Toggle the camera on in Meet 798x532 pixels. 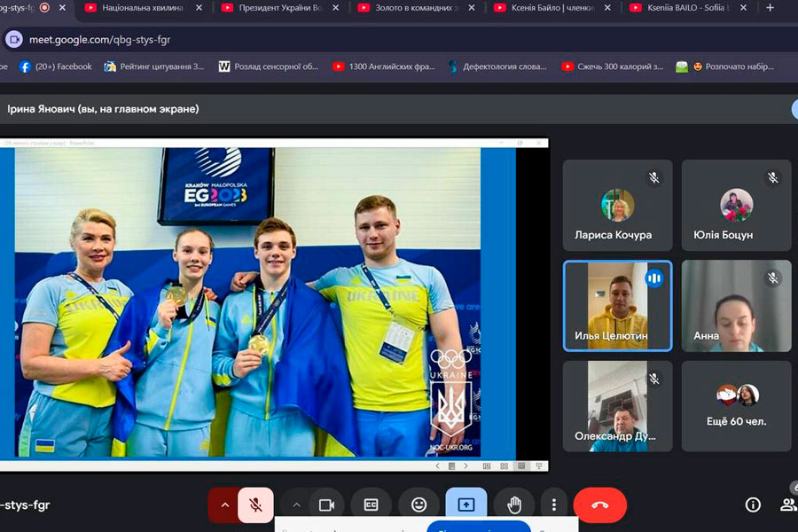pos(326,505)
